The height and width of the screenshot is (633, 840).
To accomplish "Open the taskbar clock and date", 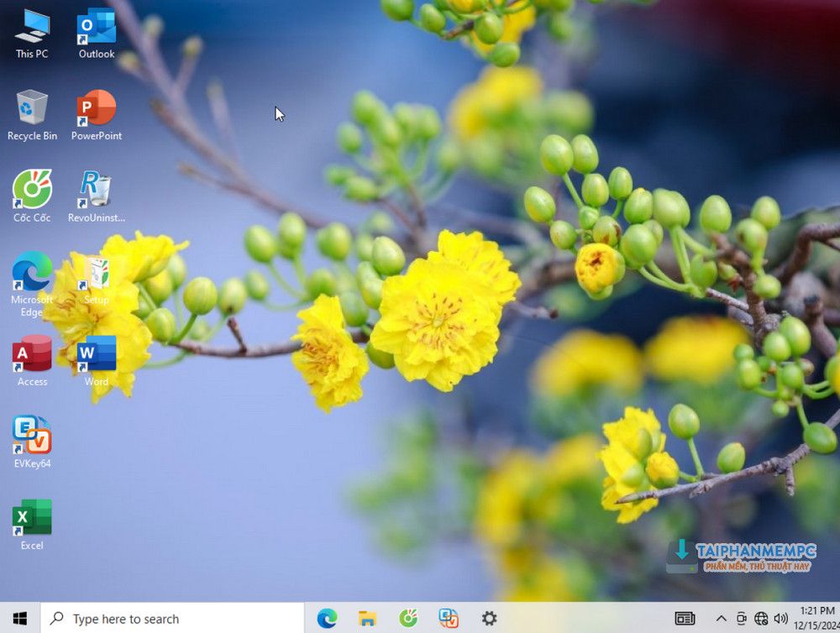I will [816, 618].
